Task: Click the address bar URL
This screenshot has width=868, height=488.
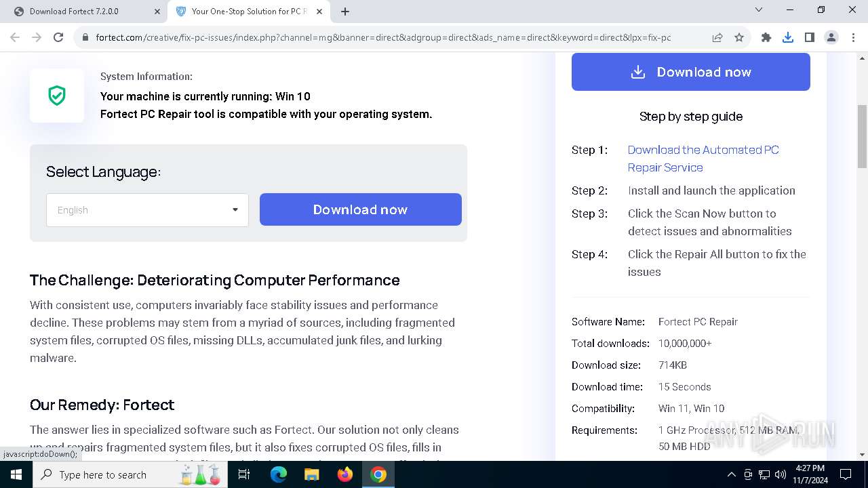Action: tap(383, 38)
